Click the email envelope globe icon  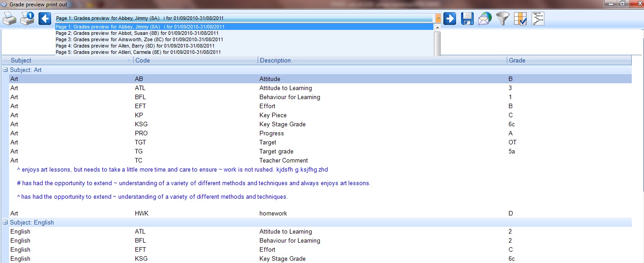point(485,19)
